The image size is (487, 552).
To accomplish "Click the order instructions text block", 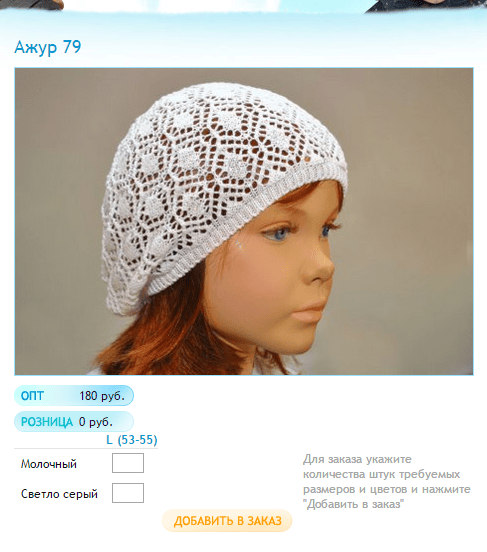I will [x=387, y=482].
